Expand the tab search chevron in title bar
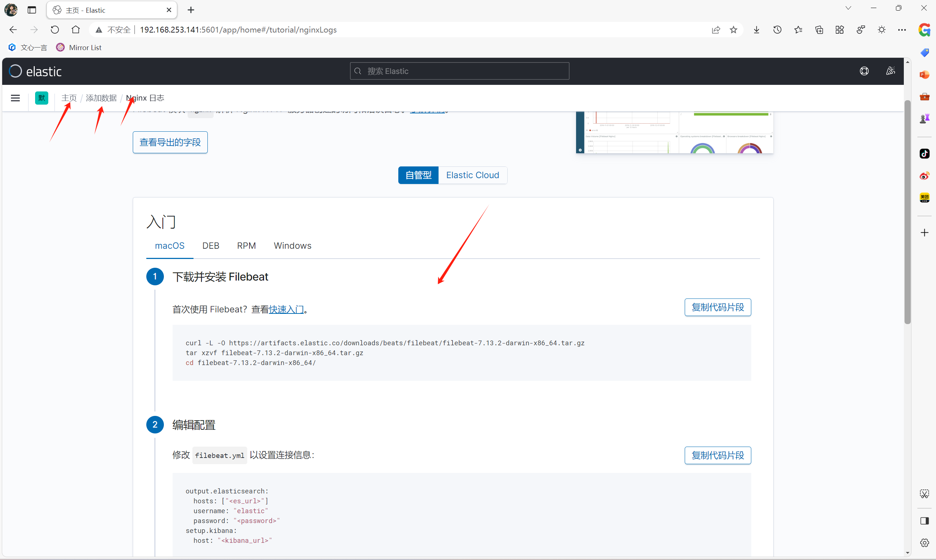Screen dimensions: 936x560 (x=848, y=8)
